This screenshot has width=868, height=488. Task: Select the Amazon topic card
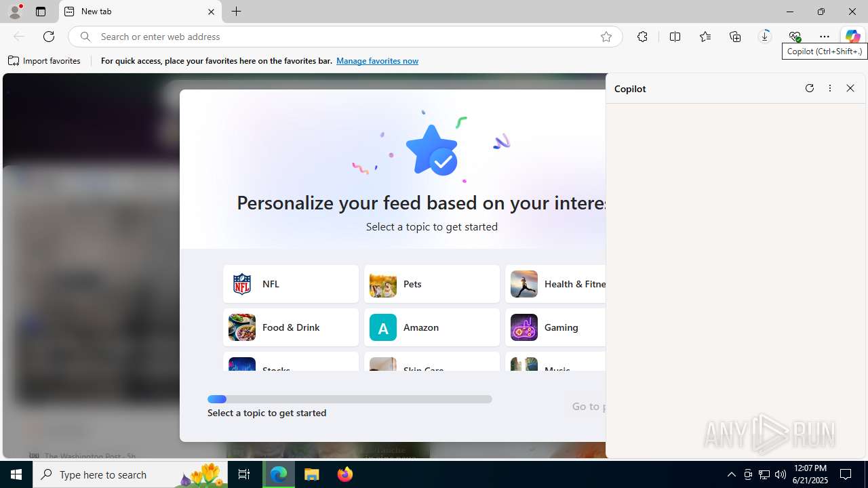pos(432,327)
